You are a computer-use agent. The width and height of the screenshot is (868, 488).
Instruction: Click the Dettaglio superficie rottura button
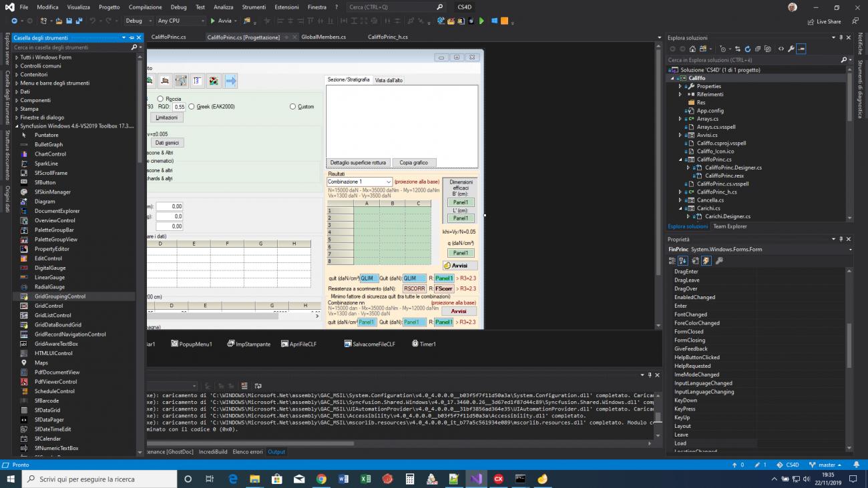coord(358,162)
